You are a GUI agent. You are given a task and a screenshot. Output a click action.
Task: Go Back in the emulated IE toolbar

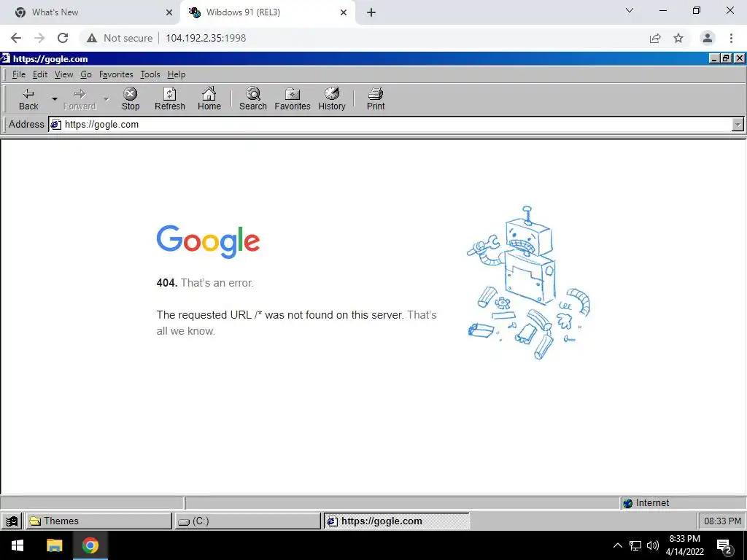28,99
